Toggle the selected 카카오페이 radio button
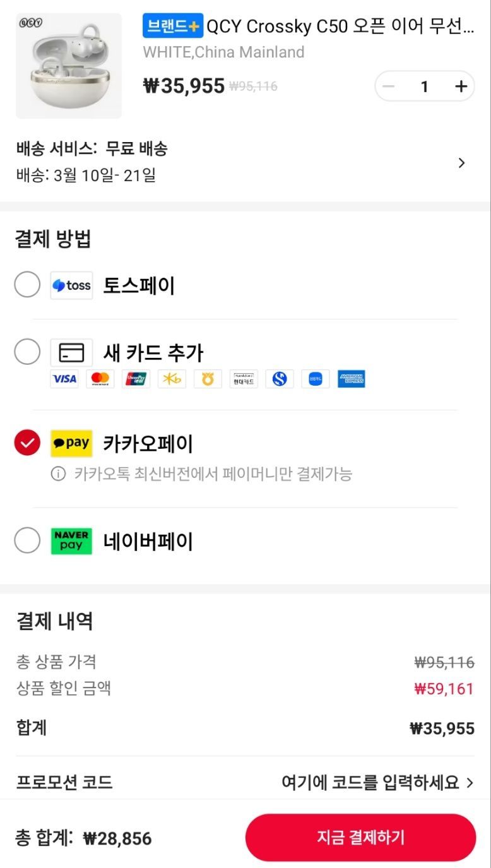The height and width of the screenshot is (868, 491). point(27,443)
